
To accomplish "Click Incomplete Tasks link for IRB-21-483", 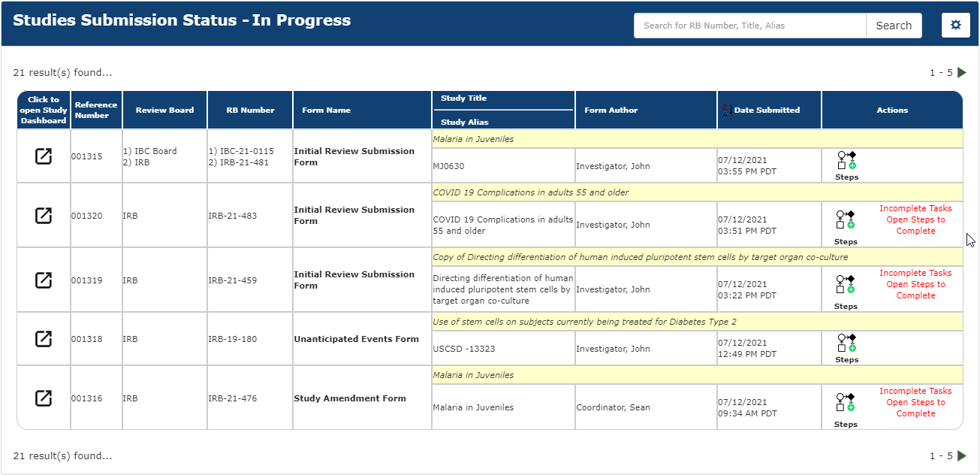I will coord(915,219).
